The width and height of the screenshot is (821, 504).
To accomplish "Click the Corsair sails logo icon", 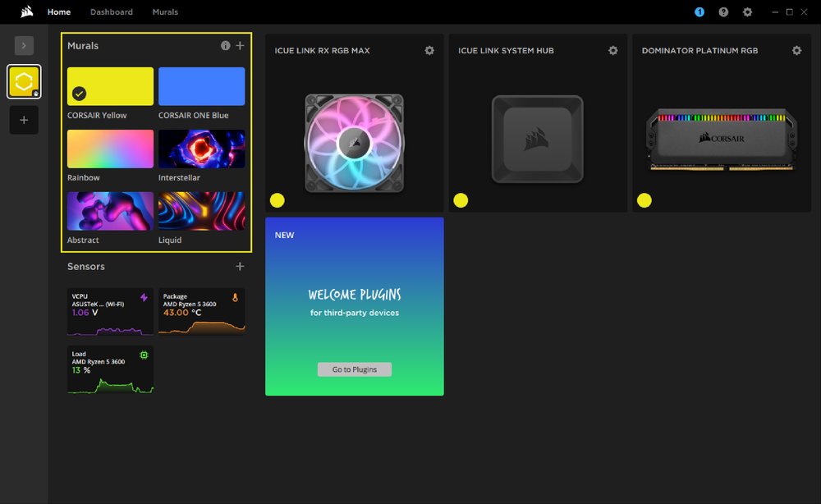I will (27, 12).
